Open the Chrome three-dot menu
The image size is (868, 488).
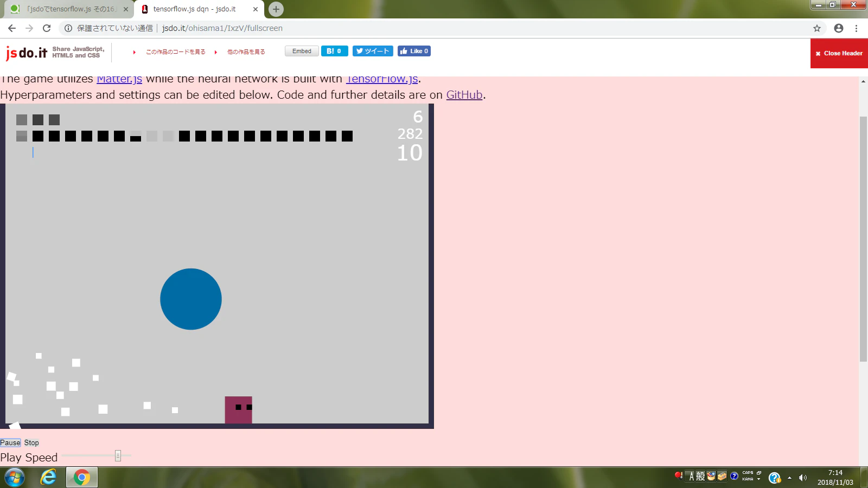coord(857,28)
